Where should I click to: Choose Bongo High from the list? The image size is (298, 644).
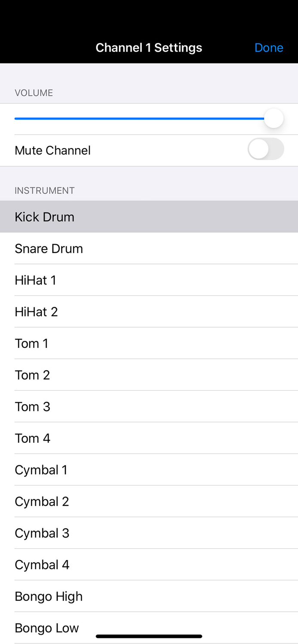tap(49, 596)
